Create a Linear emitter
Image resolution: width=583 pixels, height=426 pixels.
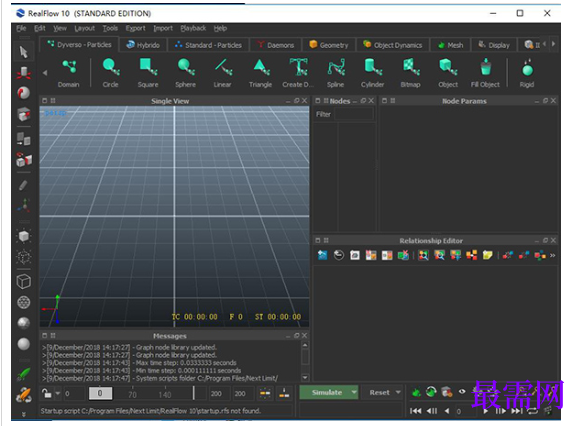pos(223,73)
